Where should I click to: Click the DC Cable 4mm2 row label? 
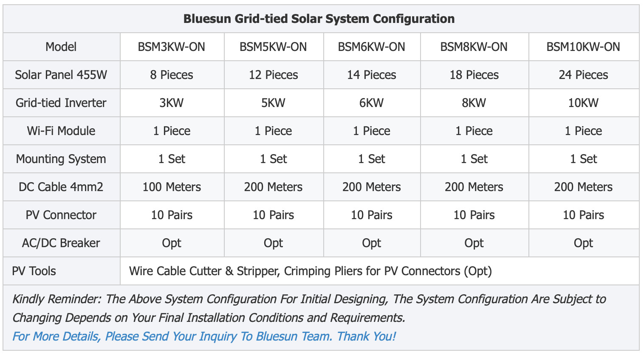61,187
